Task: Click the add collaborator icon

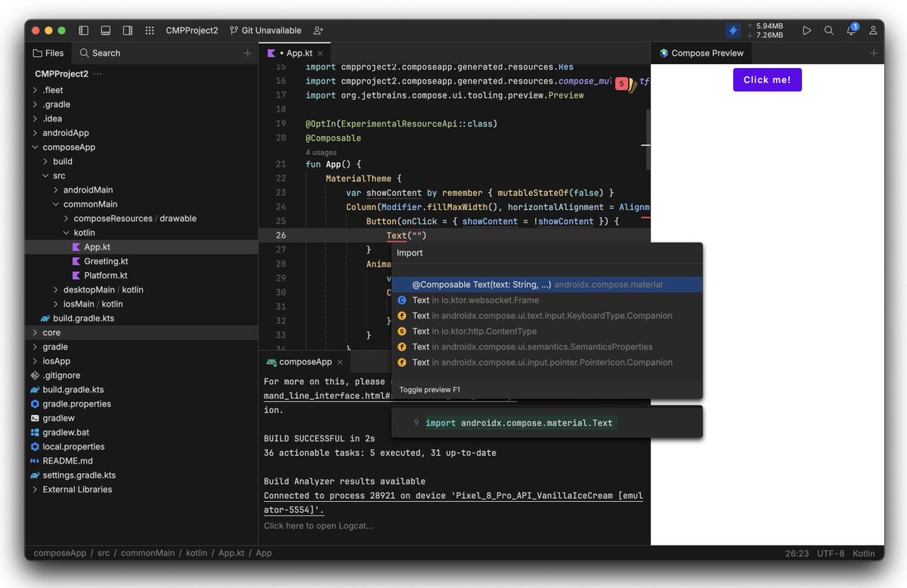Action: tap(318, 31)
